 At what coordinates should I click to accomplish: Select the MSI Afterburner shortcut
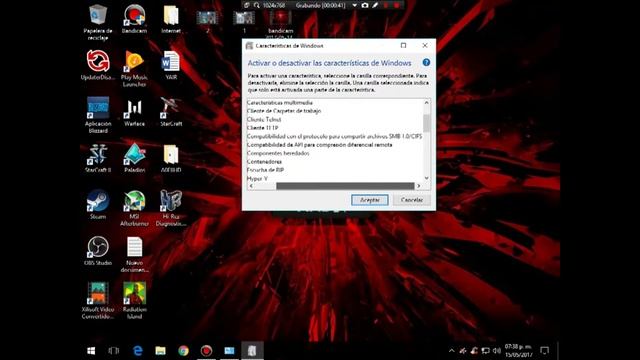[x=134, y=208]
